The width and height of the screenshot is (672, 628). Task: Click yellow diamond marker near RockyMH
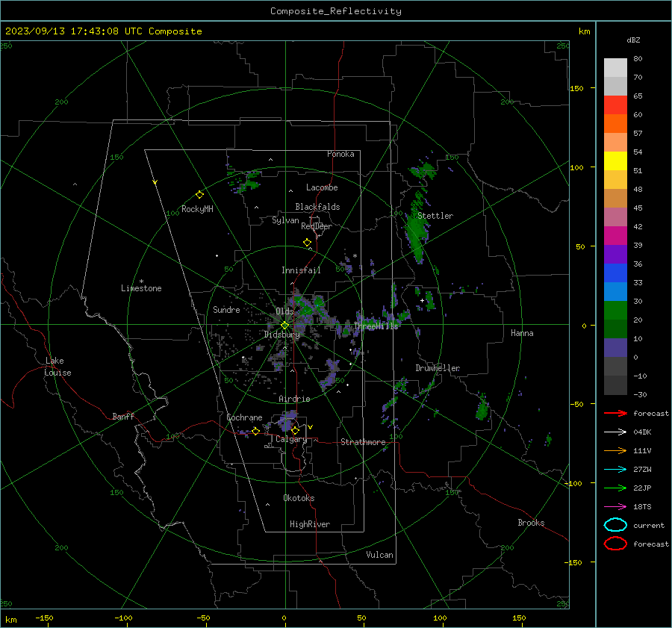199,195
